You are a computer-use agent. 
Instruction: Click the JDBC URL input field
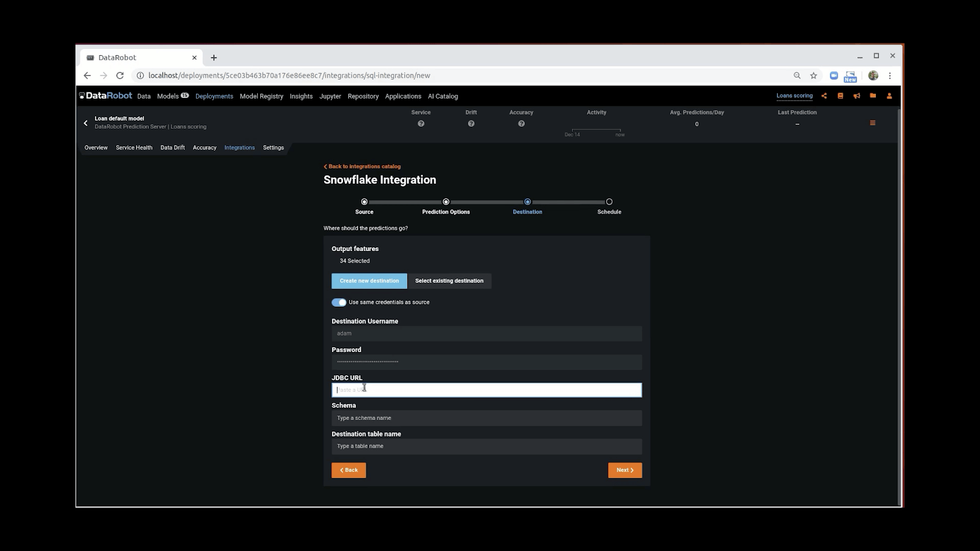(487, 390)
